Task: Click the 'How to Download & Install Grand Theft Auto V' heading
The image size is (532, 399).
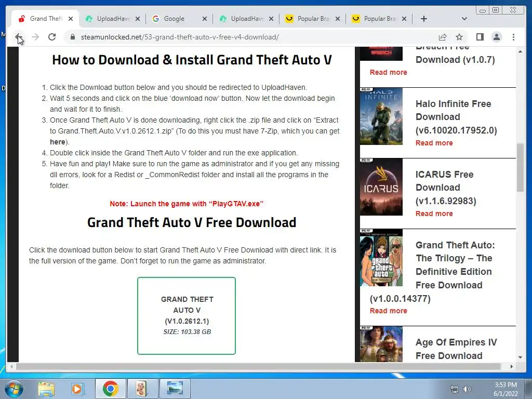Action: (192, 60)
